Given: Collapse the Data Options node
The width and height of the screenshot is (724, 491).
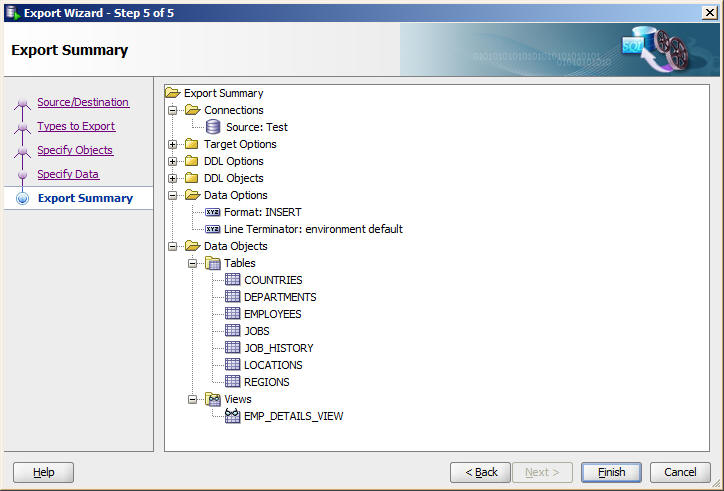Looking at the screenshot, I should (172, 195).
